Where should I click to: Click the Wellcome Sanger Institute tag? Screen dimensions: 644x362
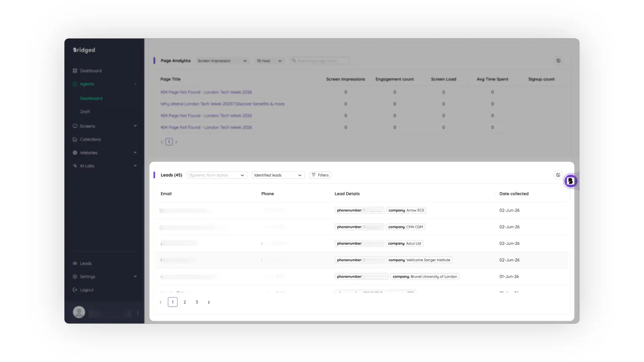pyautogui.click(x=419, y=260)
